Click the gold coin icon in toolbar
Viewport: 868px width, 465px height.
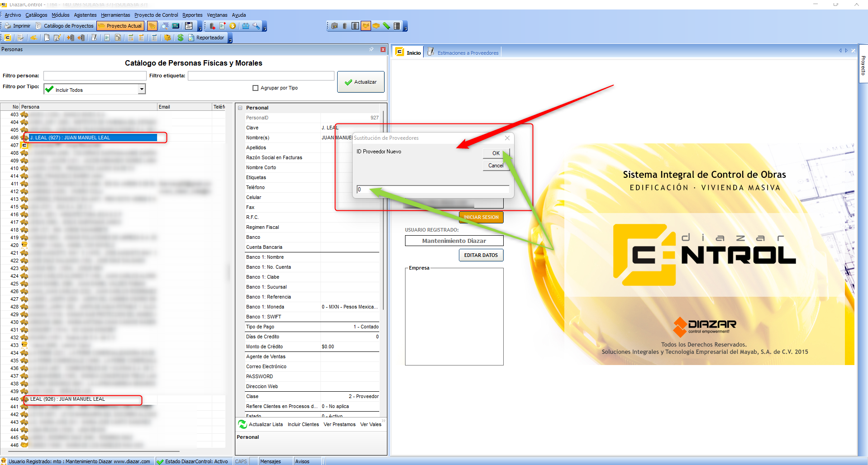coord(233,26)
